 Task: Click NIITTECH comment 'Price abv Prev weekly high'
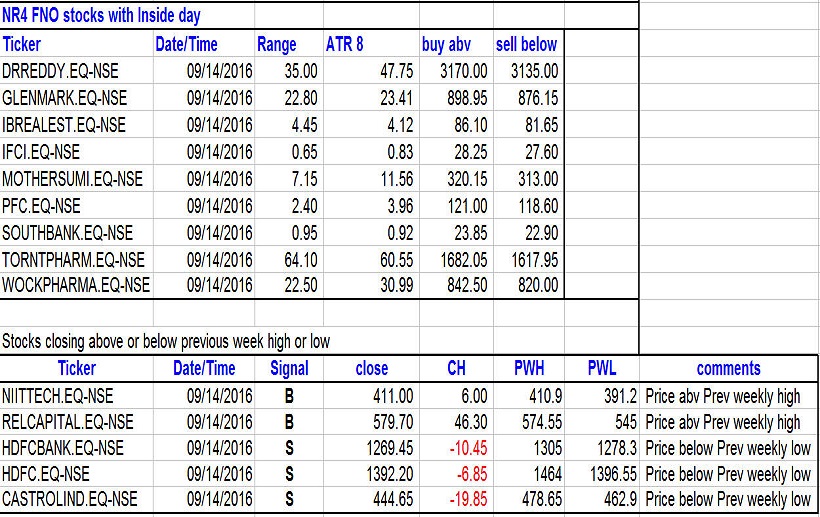(x=723, y=396)
